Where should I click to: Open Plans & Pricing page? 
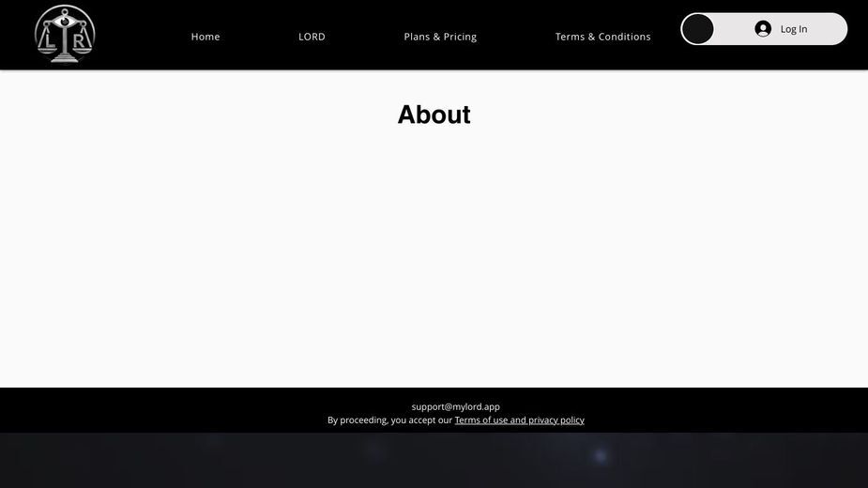[x=440, y=37]
